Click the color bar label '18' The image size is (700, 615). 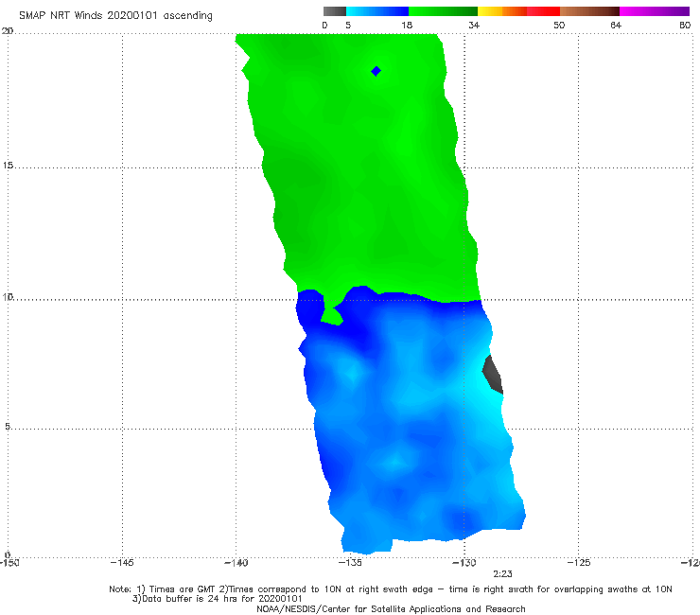point(407,25)
